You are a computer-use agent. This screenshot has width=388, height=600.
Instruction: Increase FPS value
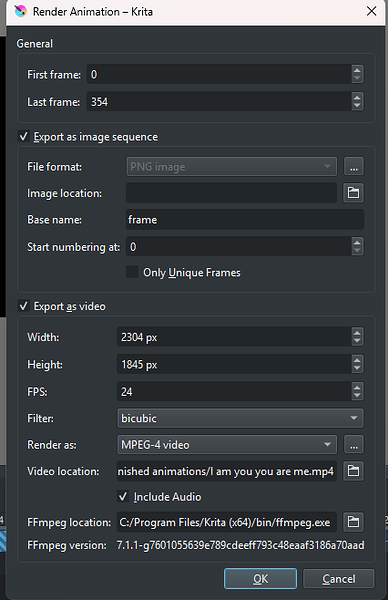[357, 387]
